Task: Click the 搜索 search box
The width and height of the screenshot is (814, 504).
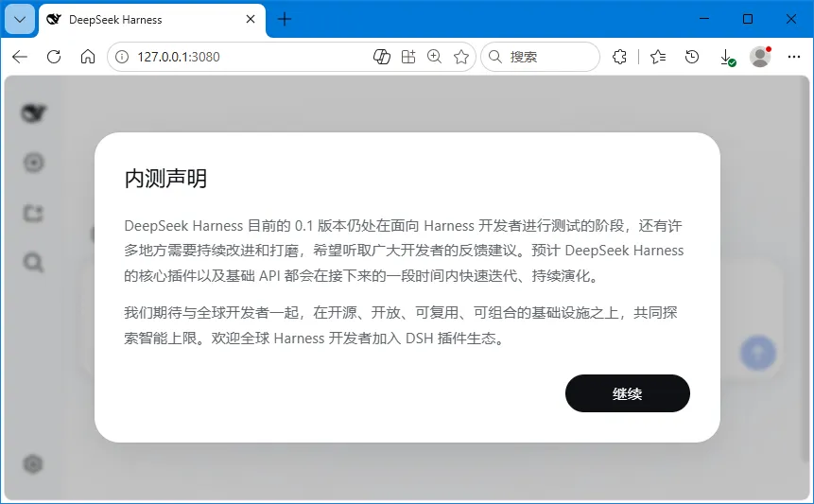Action: click(x=540, y=57)
